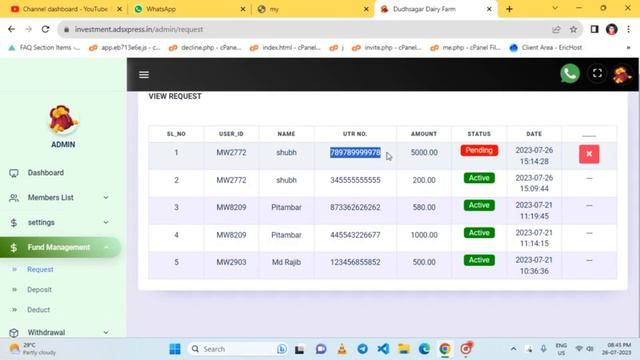Open the Request submenu link
The height and width of the screenshot is (360, 640).
pyautogui.click(x=40, y=269)
